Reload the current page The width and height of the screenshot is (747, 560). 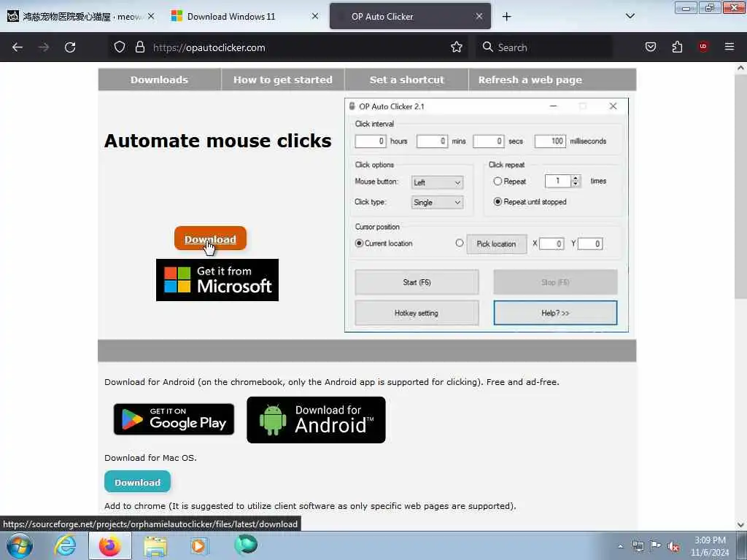point(70,47)
